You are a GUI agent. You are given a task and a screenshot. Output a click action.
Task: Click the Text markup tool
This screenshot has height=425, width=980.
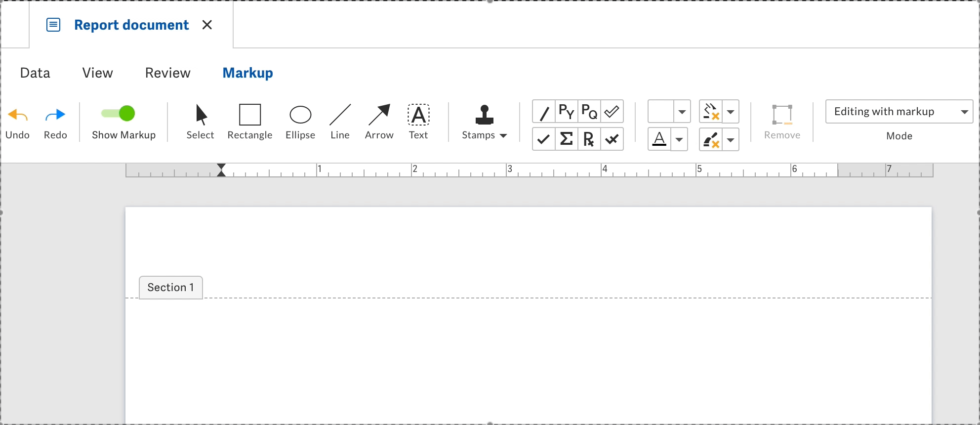418,122
